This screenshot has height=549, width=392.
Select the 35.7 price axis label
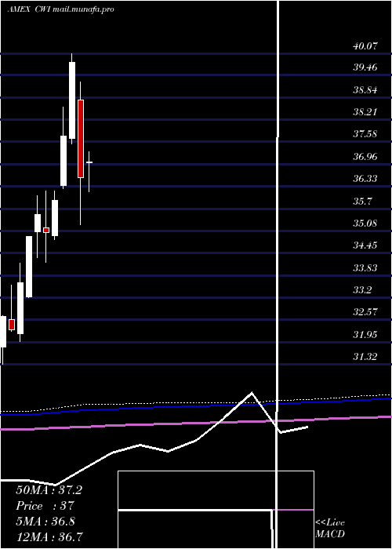[x=362, y=202]
